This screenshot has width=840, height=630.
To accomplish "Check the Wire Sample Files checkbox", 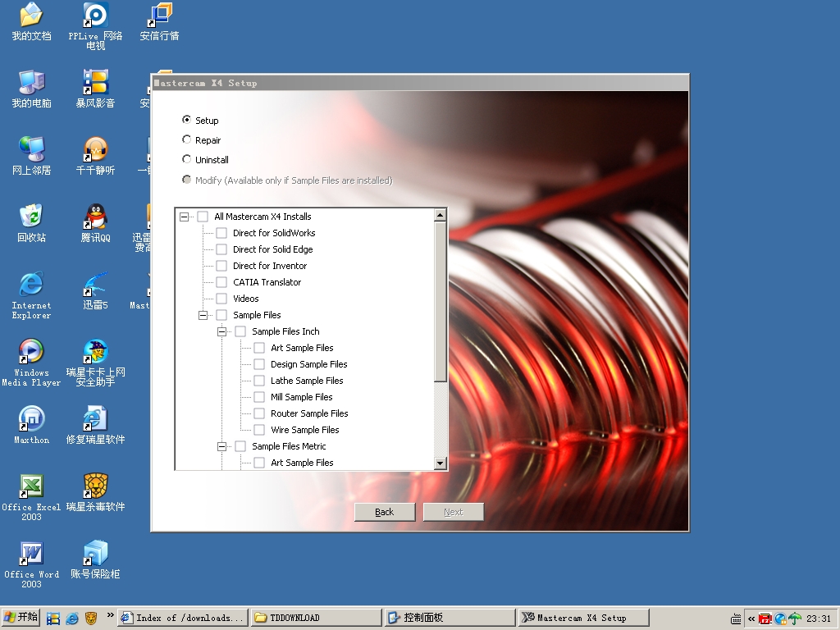I will [258, 430].
